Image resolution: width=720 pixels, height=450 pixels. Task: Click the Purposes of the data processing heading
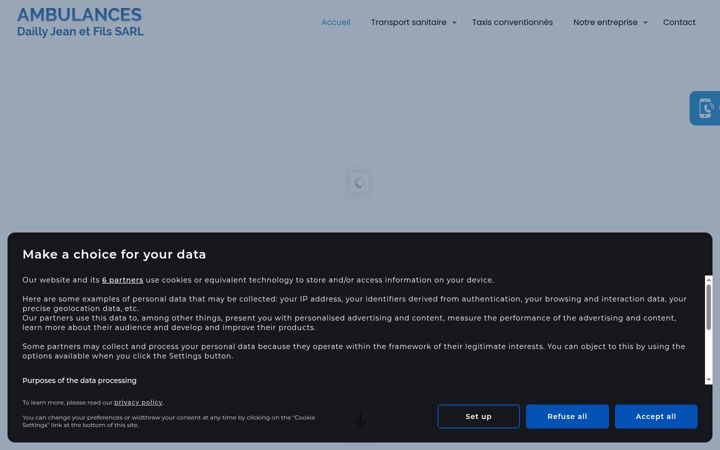pyautogui.click(x=79, y=381)
